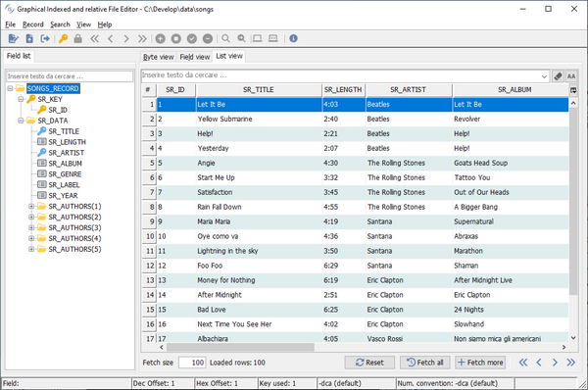Expand the SR_AUTHORS(5) node
Image resolution: width=588 pixels, height=390 pixels.
(32, 249)
